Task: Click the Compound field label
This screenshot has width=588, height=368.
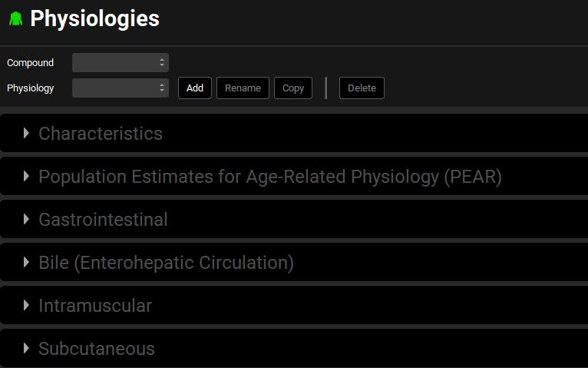Action: 31,62
